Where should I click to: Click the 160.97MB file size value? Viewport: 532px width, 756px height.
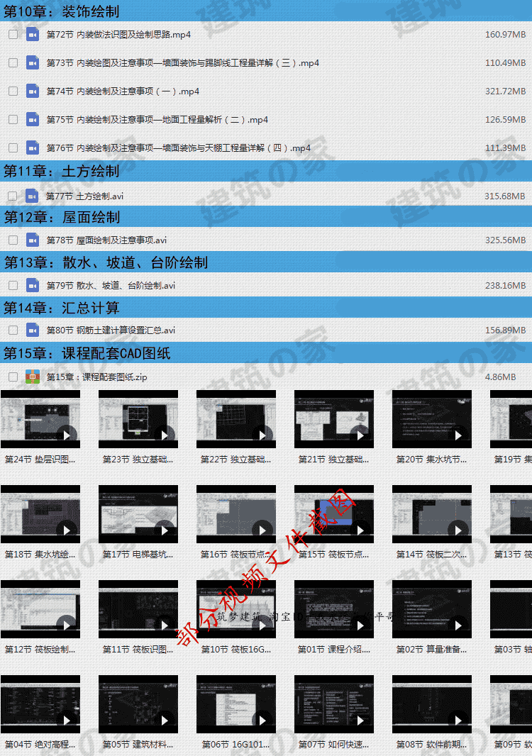pyautogui.click(x=505, y=35)
